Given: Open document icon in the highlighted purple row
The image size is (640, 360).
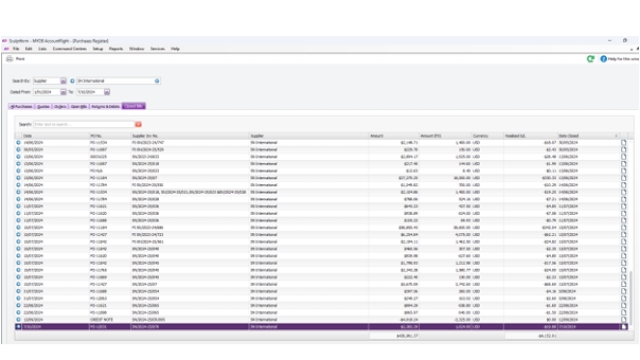Looking at the screenshot, I should pos(624,327).
